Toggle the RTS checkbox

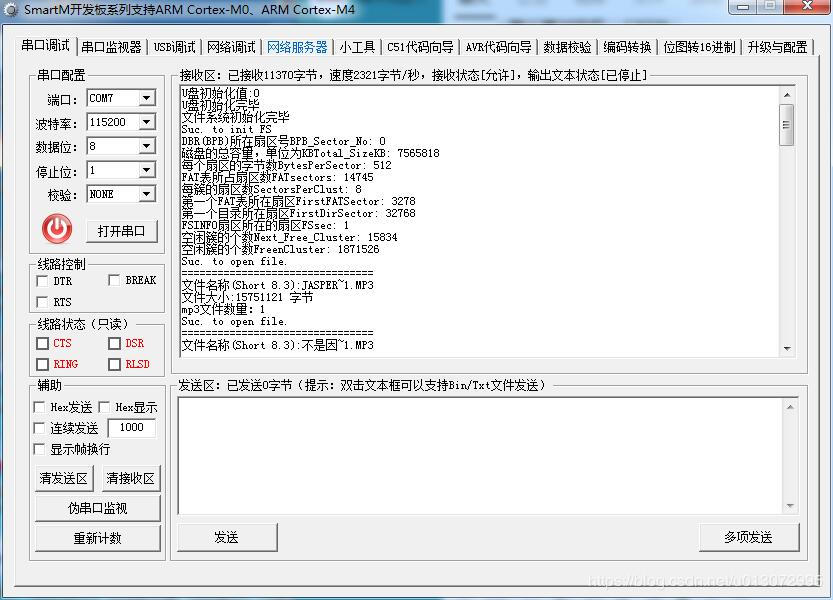[x=42, y=302]
